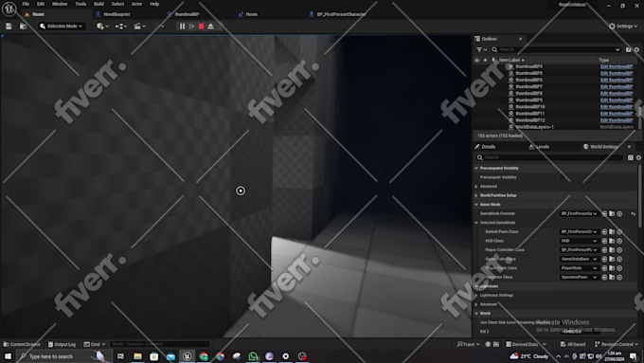
Task: Reset GameMode Override to default arrow
Action: [633, 214]
